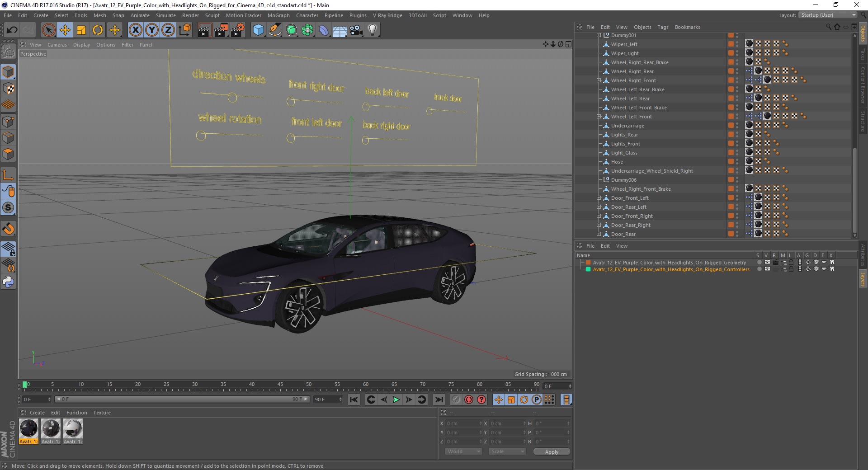Image resolution: width=868 pixels, height=470 pixels.
Task: Expand the Wheel_Right_Front tree item
Action: point(599,80)
